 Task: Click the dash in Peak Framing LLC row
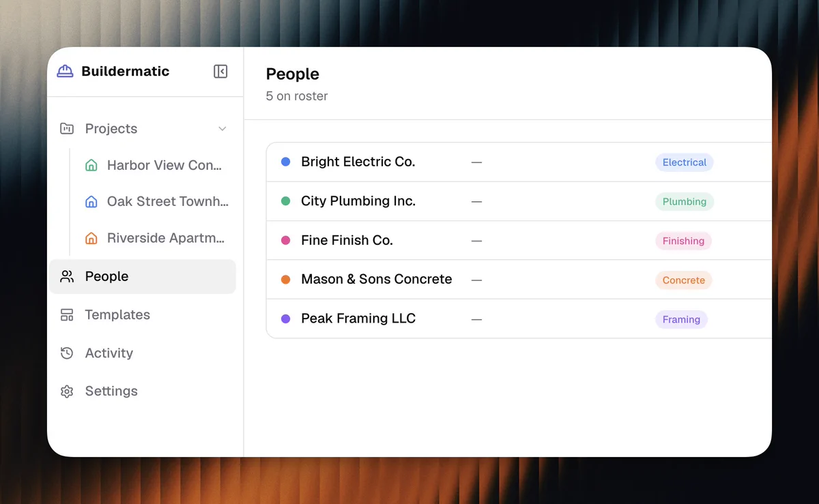[476, 319]
